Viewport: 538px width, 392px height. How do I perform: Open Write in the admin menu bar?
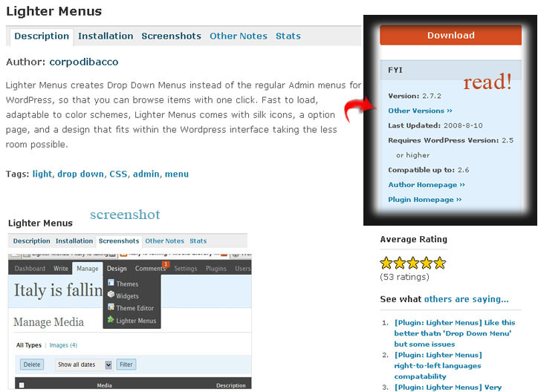[61, 269]
